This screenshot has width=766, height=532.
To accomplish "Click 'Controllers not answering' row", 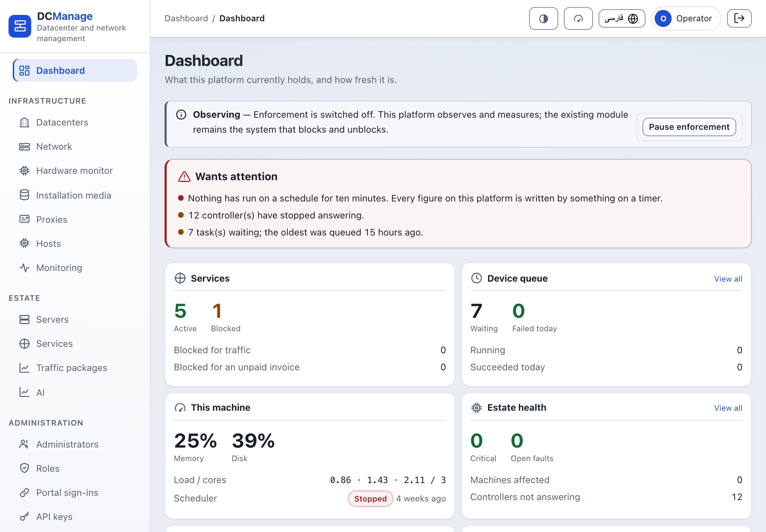I will click(x=606, y=497).
